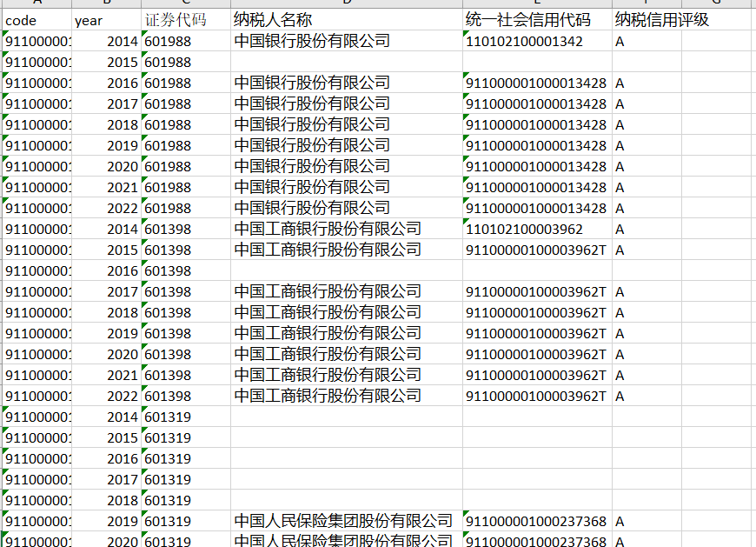
Task: Select cell containing 110102100001342
Action: (536, 41)
